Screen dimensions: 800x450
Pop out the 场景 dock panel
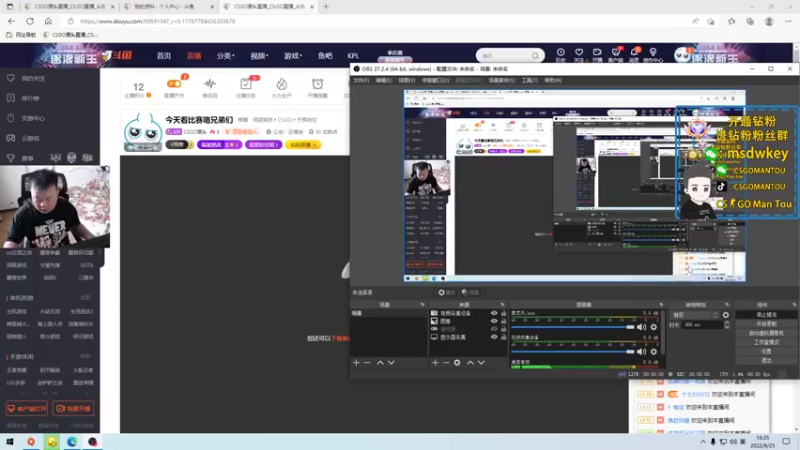coord(422,305)
